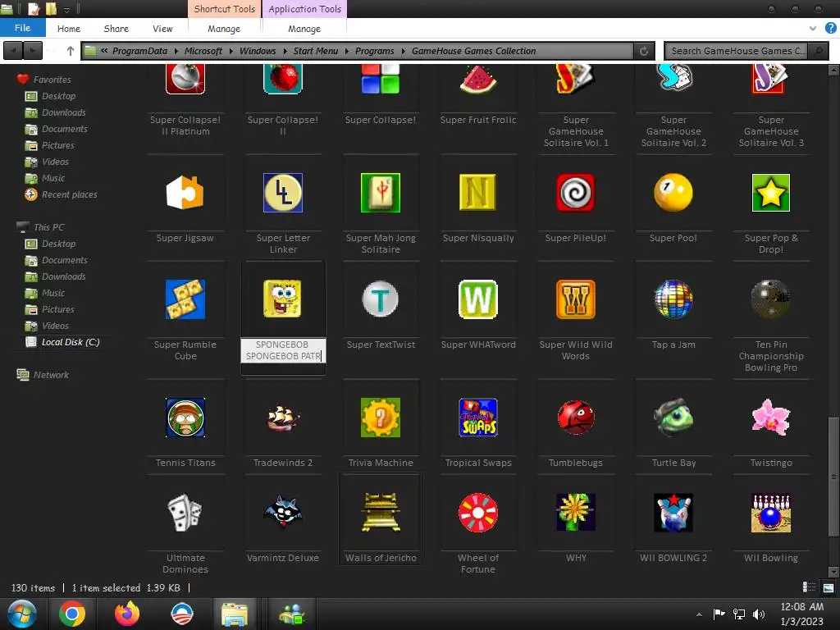The width and height of the screenshot is (840, 630).
Task: Expand the dropdown arrow after ProgramData in path
Action: pyautogui.click(x=176, y=51)
